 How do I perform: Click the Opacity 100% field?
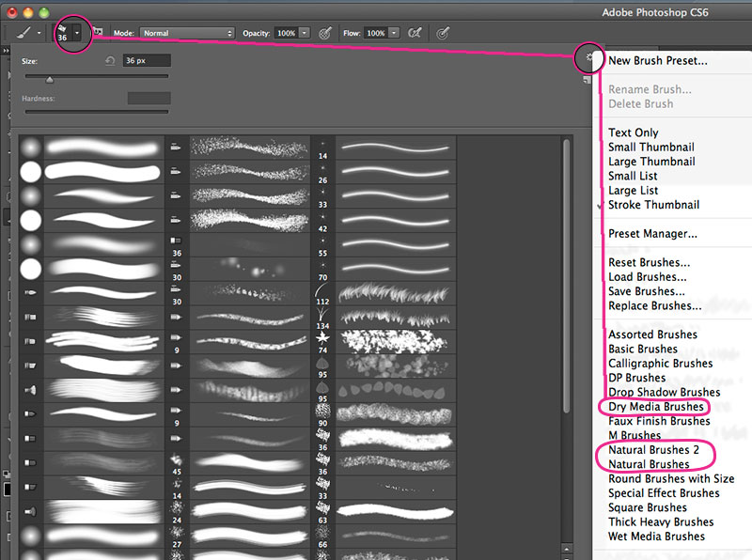pos(287,33)
